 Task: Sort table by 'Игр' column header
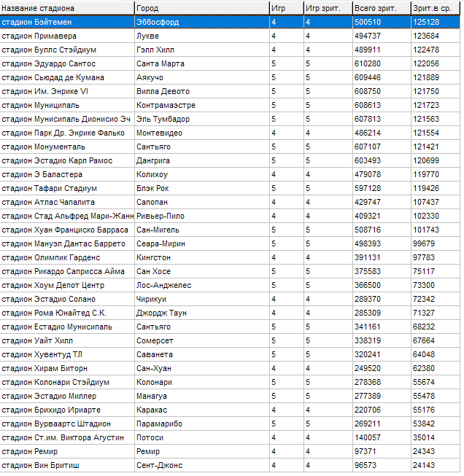pyautogui.click(x=286, y=8)
